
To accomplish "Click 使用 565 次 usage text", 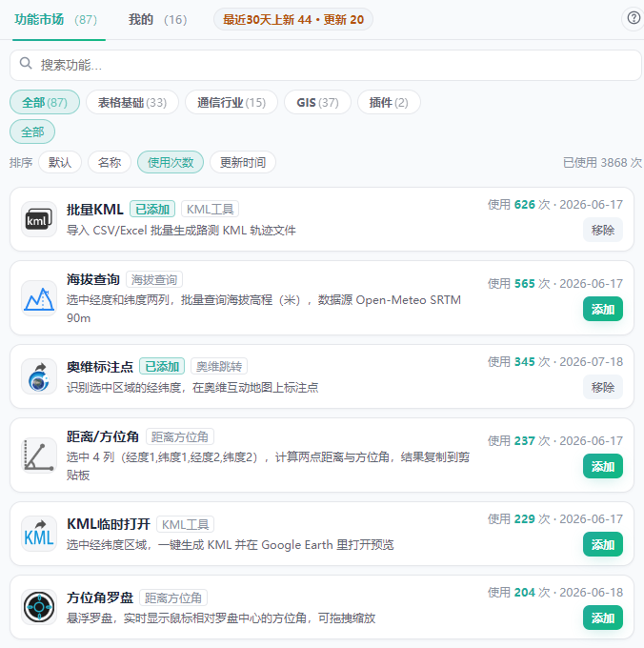I will (x=519, y=284).
